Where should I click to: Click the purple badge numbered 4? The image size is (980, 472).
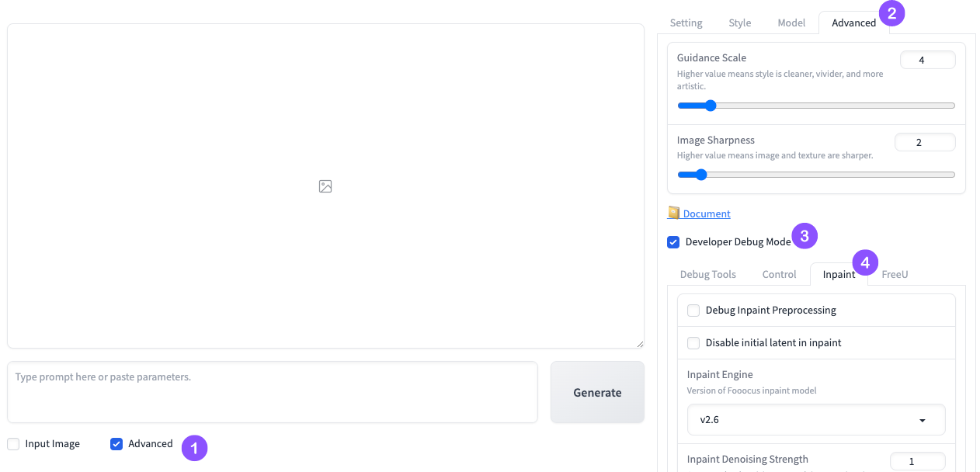(865, 262)
